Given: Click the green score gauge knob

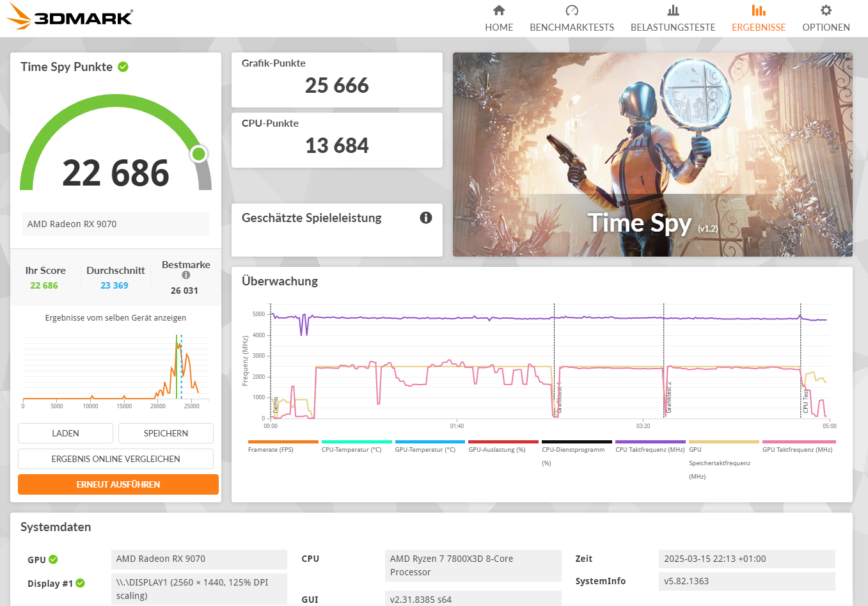Looking at the screenshot, I should pyautogui.click(x=199, y=154).
